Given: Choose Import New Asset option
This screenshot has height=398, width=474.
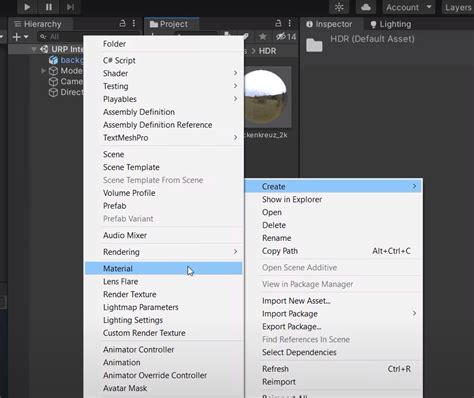Looking at the screenshot, I should [333, 301].
